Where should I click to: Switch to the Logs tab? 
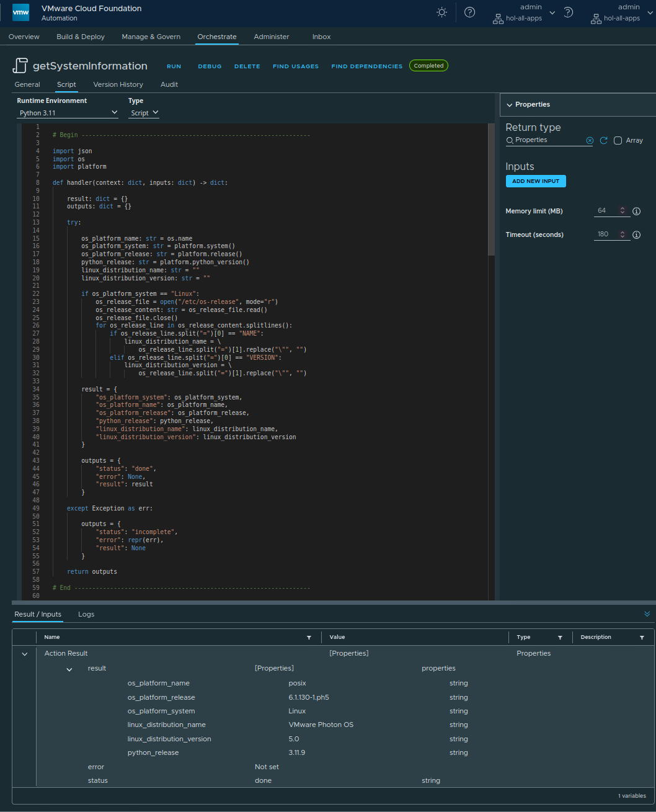click(86, 614)
